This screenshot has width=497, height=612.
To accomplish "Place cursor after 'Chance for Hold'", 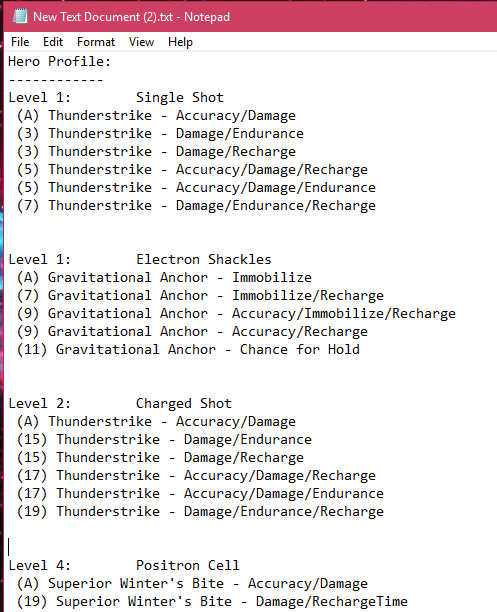I will tap(360, 349).
